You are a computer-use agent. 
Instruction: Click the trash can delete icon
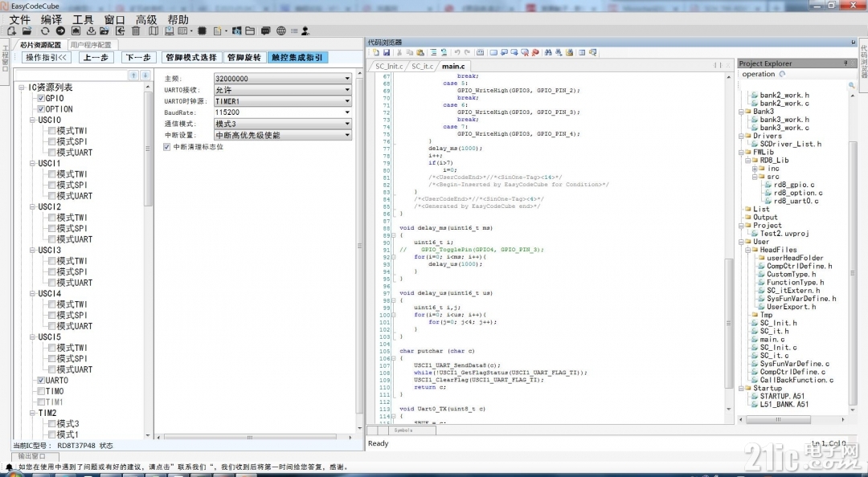click(x=136, y=31)
